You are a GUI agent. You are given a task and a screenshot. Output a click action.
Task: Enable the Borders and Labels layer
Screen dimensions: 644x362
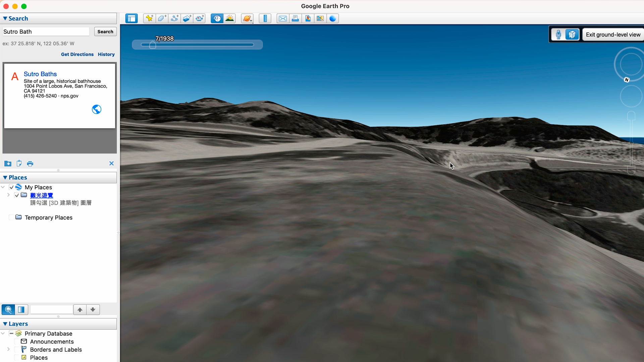point(17,350)
